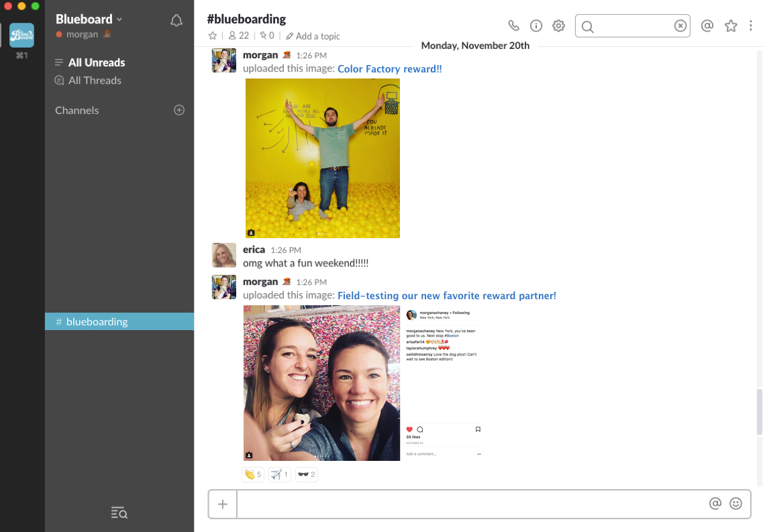This screenshot has height=532, width=765.
Task: Select the blueboarding channel in sidebar
Action: pyautogui.click(x=119, y=321)
